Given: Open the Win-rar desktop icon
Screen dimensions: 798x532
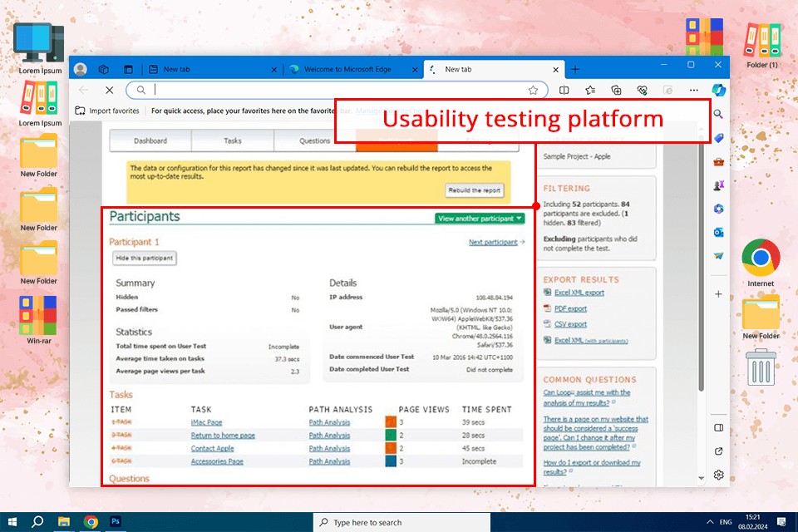Looking at the screenshot, I should (39, 320).
